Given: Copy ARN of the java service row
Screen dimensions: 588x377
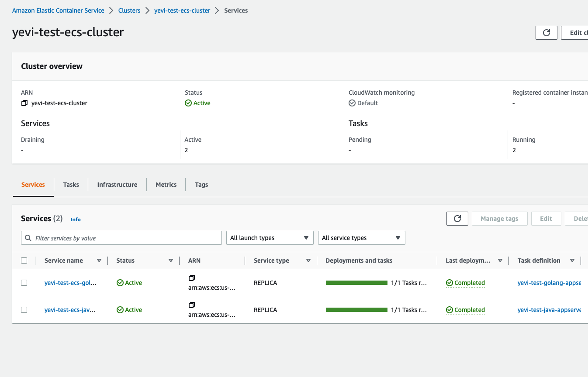Looking at the screenshot, I should pos(191,305).
